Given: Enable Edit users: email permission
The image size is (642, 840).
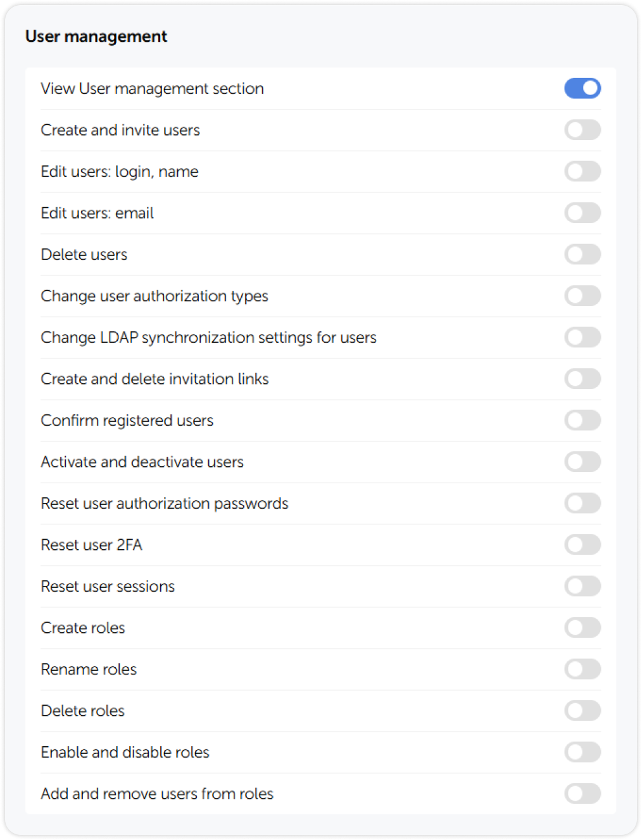Looking at the screenshot, I should [x=582, y=213].
